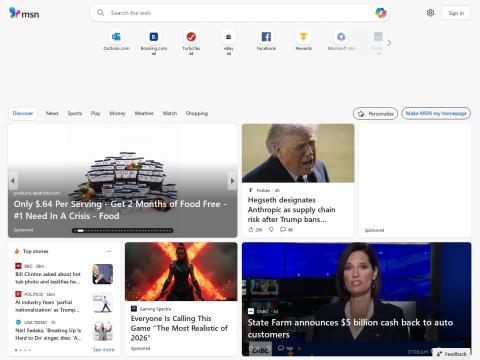Open comments on State Farm story
Viewport: 480px width, 360px height.
[285, 348]
